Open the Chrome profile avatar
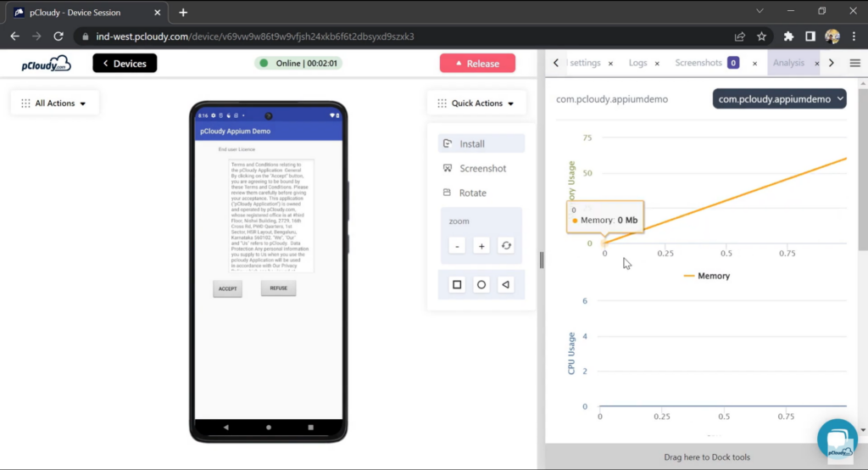Screen dimensions: 868x470 (832, 36)
